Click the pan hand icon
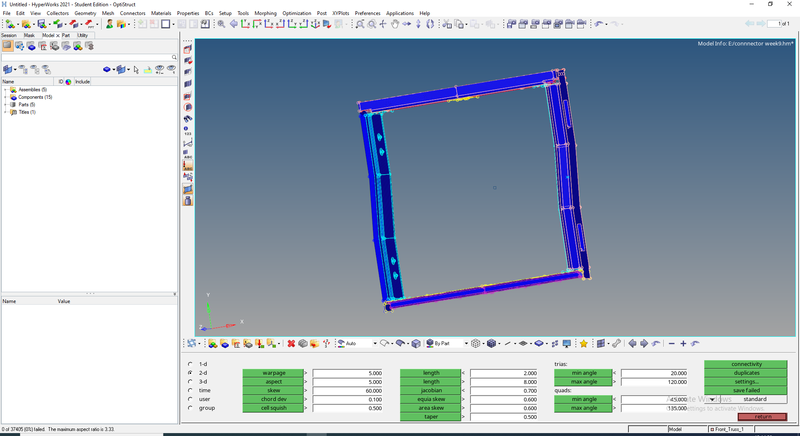 click(394, 24)
